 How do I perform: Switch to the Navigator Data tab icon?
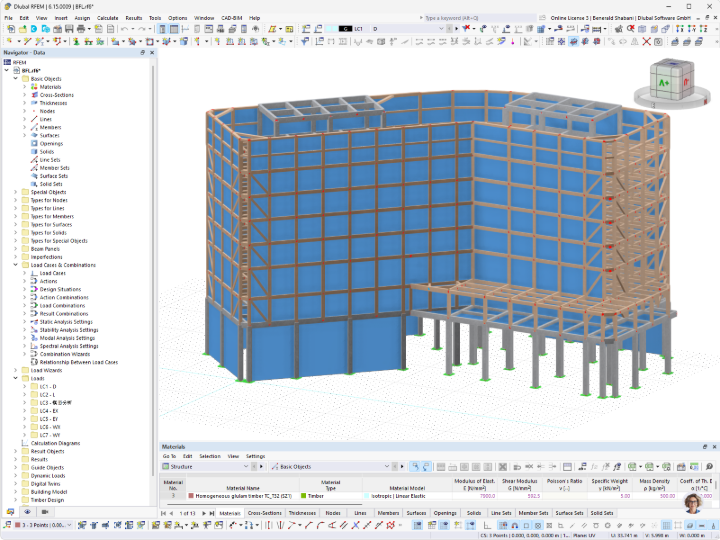(x=10, y=512)
